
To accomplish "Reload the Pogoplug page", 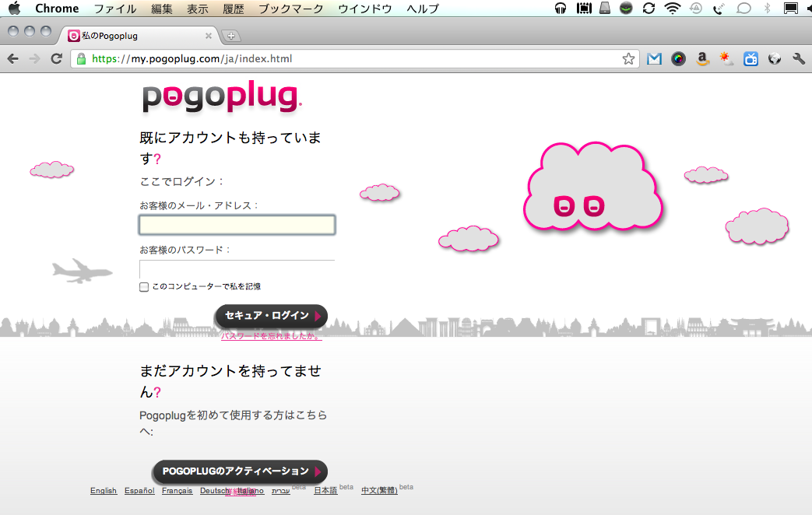I will coord(57,58).
